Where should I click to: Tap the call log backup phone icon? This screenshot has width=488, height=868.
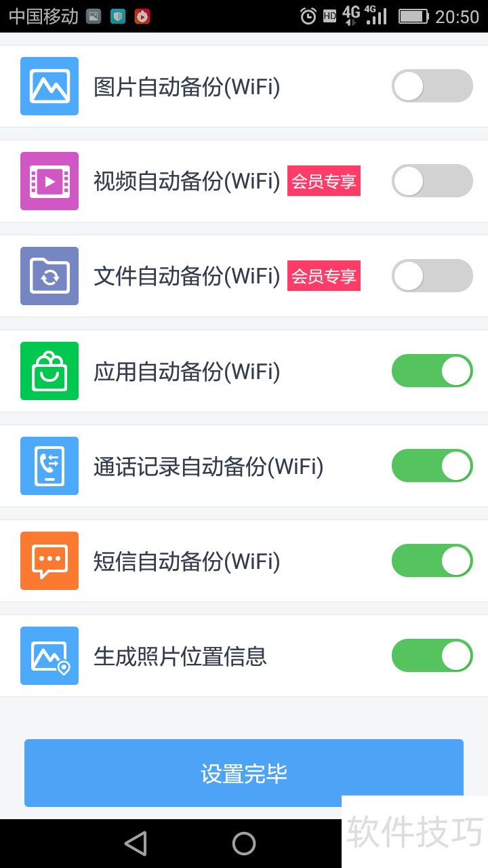[x=49, y=466]
